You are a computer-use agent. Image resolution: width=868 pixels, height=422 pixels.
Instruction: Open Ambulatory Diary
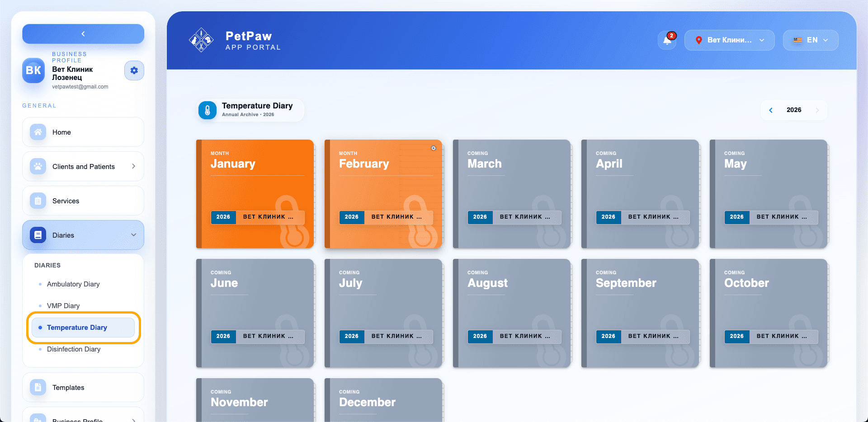[x=73, y=284]
